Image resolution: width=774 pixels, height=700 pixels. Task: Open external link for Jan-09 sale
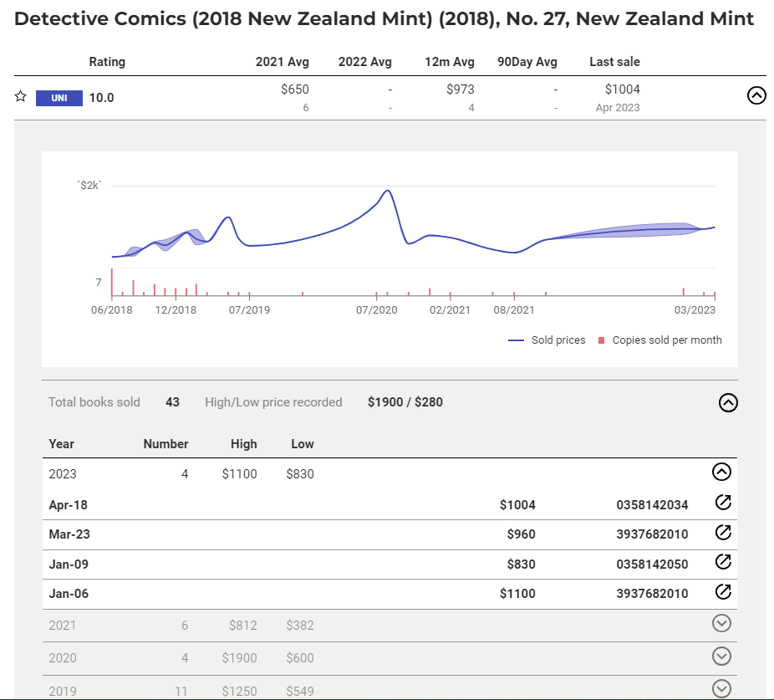point(723,563)
